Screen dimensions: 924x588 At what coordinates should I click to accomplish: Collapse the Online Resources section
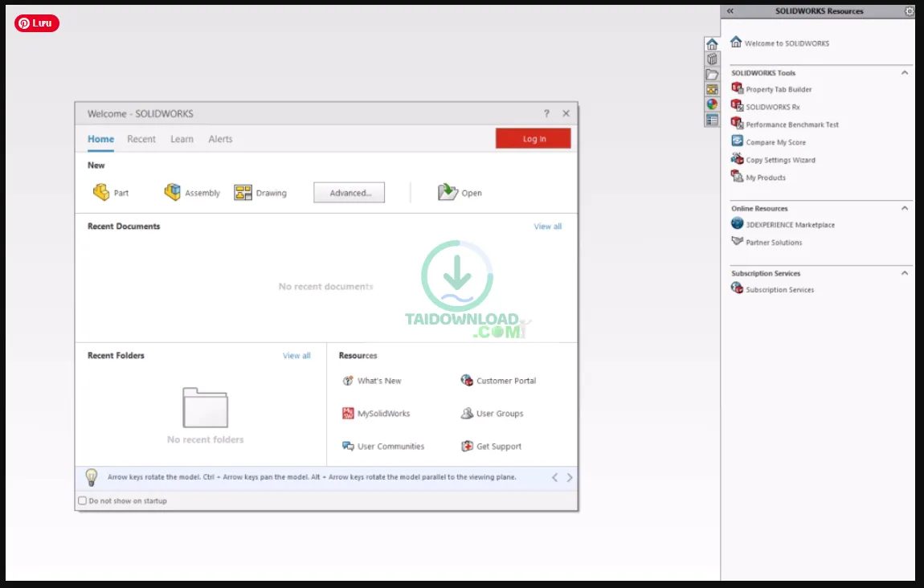[x=906, y=208]
